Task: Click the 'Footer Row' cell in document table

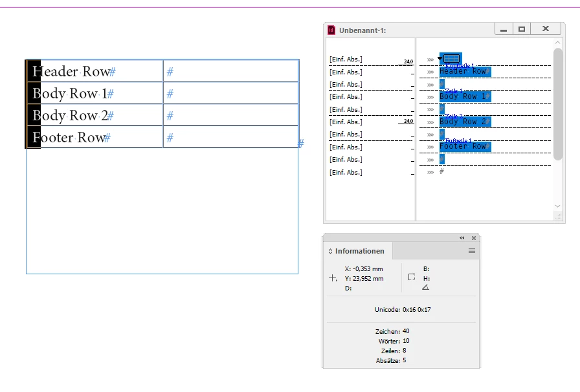Action: (95, 136)
